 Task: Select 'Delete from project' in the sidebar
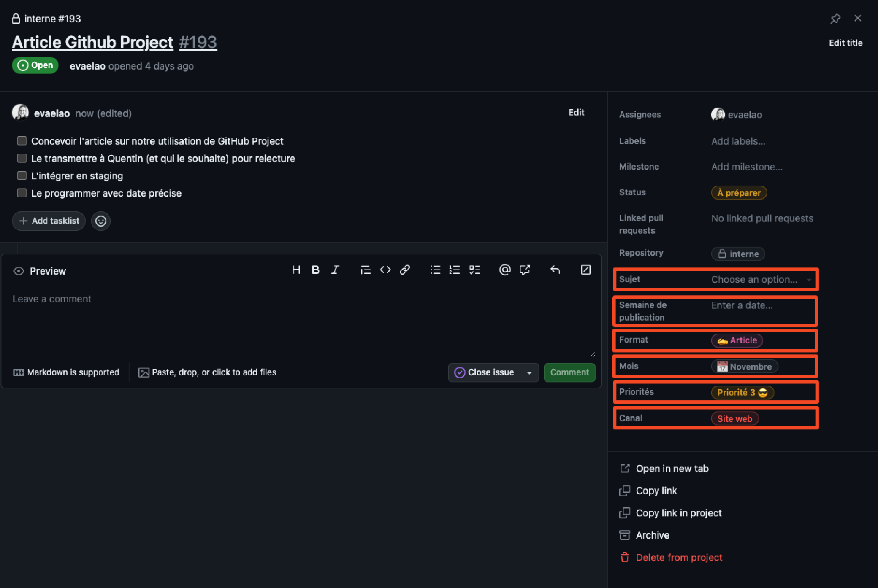tap(679, 557)
